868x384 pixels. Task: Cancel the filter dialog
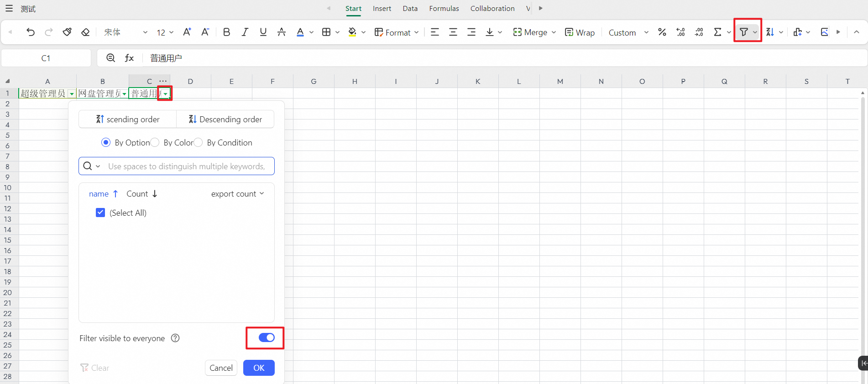coord(221,368)
